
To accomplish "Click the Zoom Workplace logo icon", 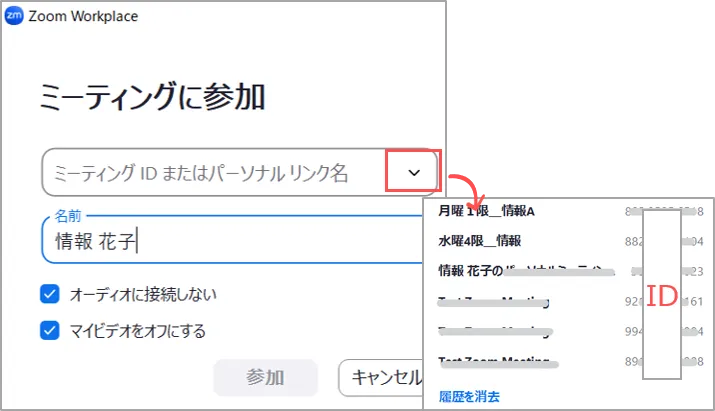I will tap(14, 16).
